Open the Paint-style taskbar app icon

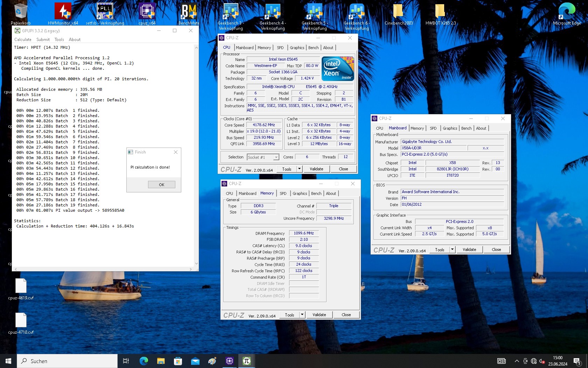click(212, 361)
